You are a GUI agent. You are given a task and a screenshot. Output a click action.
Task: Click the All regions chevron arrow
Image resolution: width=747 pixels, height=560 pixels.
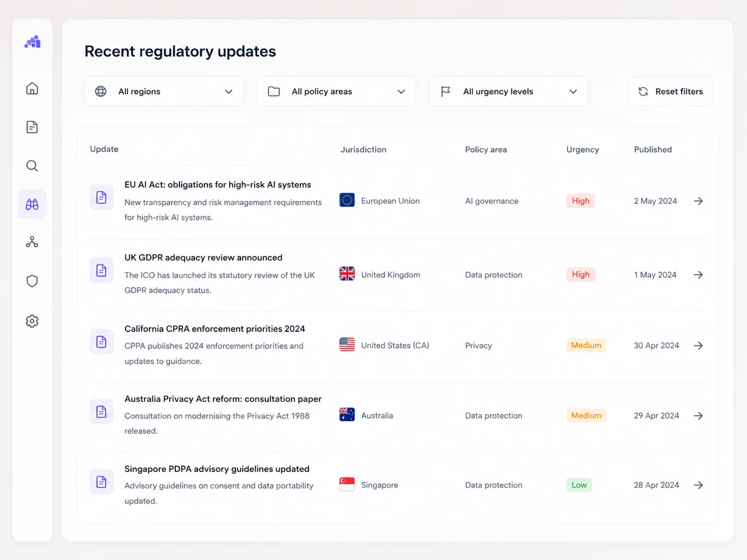(x=229, y=92)
